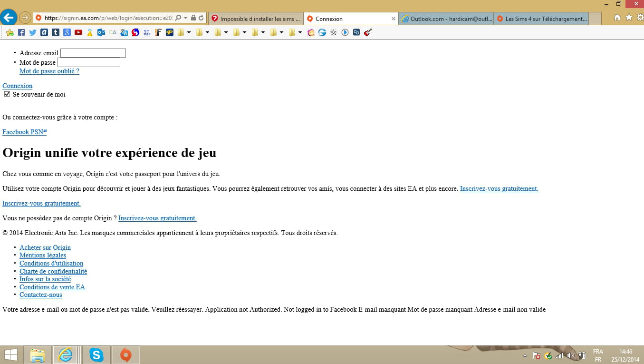Click 'Inscrivez-vous gratuitement.' after 'plus encore.'
644x364 pixels.
point(499,188)
